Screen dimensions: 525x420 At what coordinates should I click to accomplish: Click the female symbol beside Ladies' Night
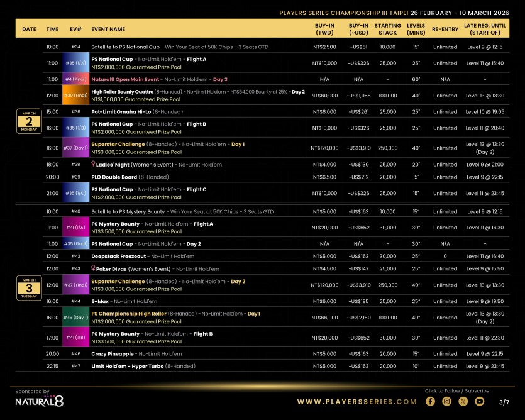pos(94,165)
